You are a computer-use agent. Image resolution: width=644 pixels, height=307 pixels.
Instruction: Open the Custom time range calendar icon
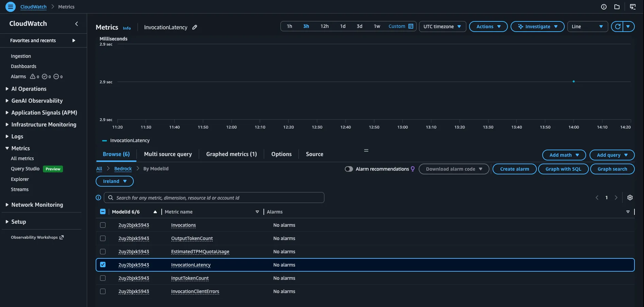click(411, 26)
